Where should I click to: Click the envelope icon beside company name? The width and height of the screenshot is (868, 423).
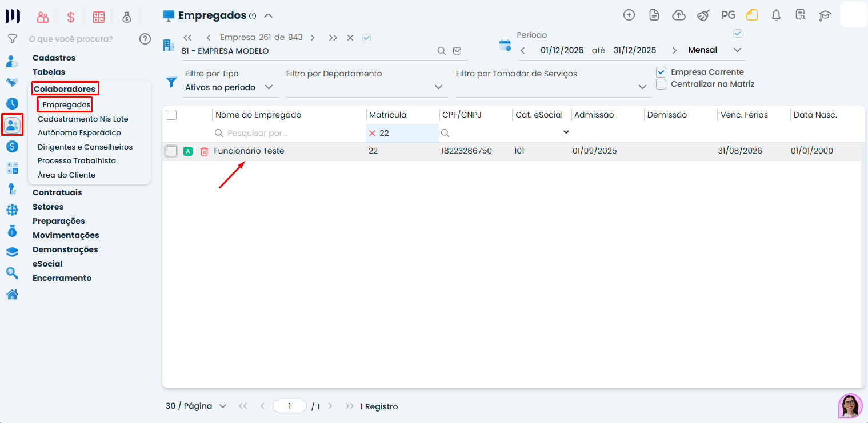(457, 51)
